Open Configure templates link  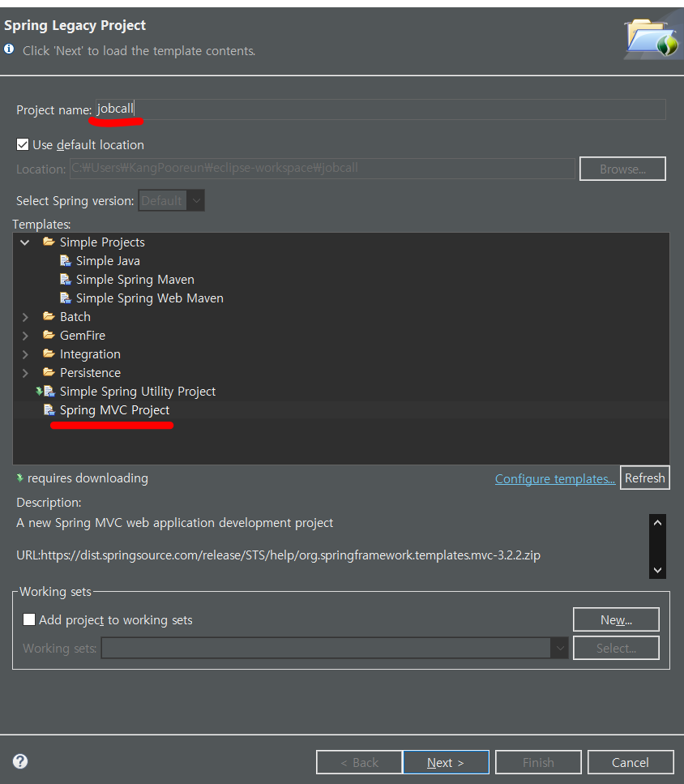[x=555, y=478]
